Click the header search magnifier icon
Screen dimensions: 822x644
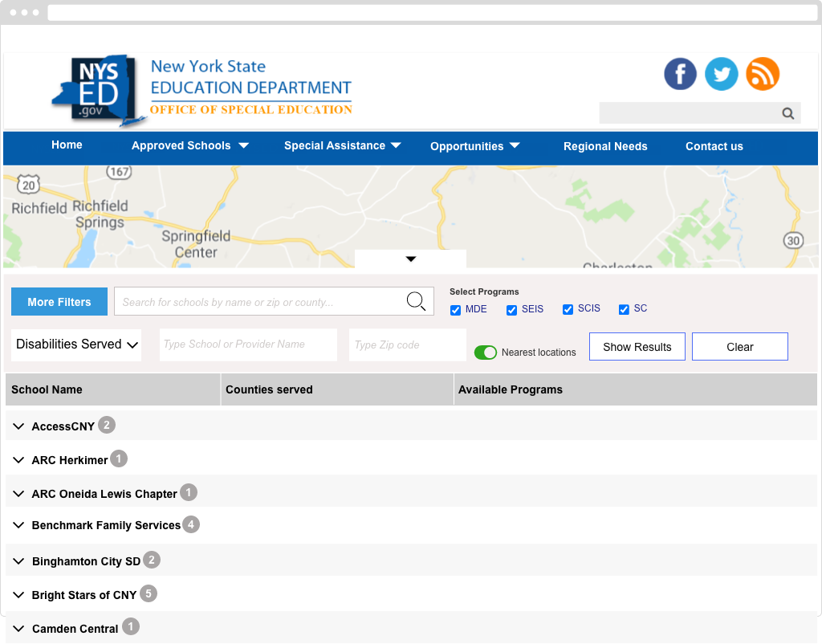point(788,113)
